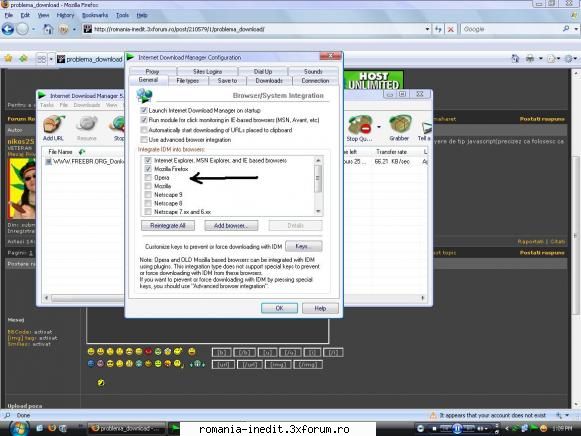
Task: Click browser list vertical scrollbar
Action: [318, 186]
